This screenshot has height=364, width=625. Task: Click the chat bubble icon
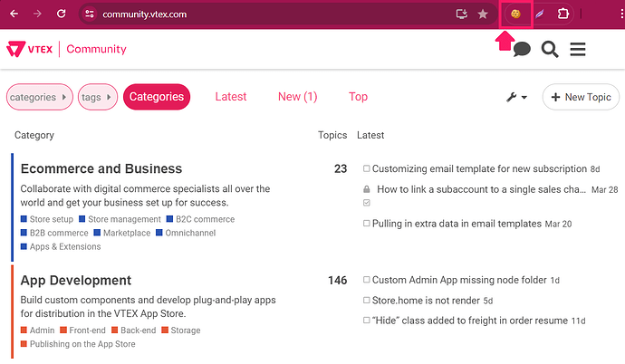tap(521, 50)
